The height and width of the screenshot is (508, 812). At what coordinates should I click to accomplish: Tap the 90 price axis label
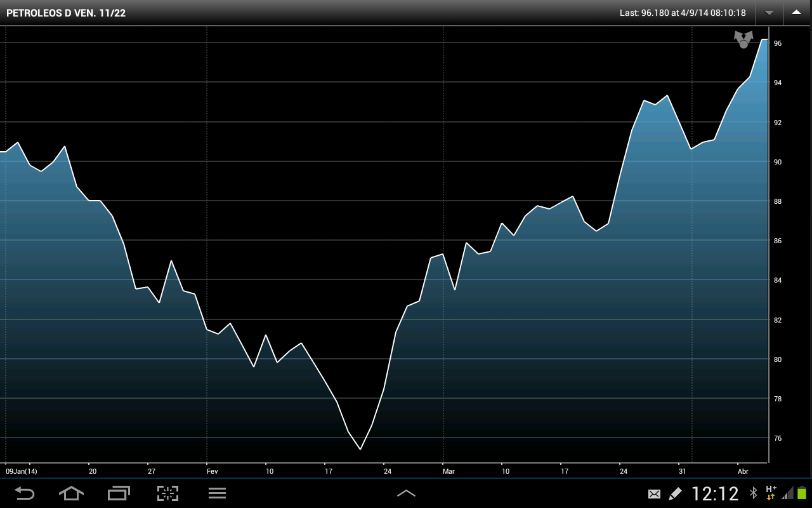[778, 162]
